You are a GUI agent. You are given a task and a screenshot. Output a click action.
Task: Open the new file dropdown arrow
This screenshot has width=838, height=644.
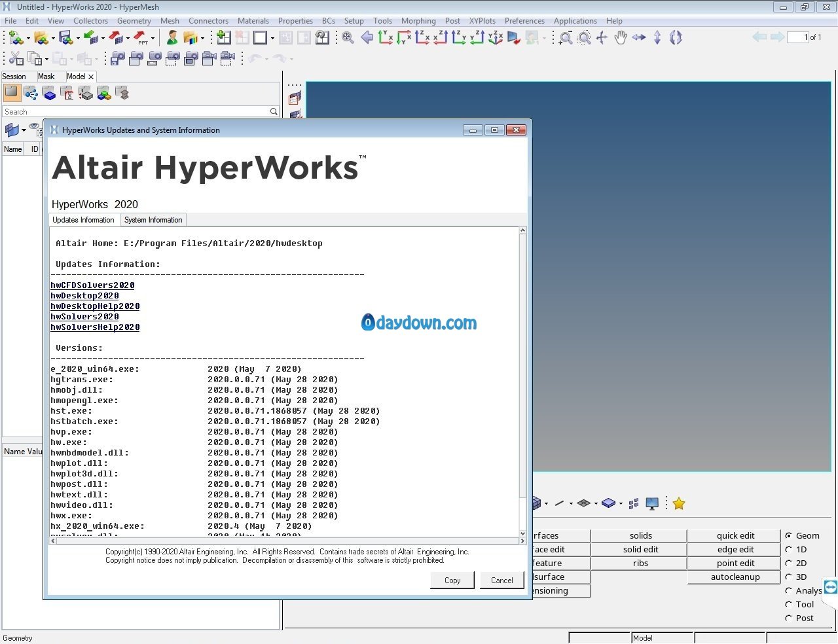click(27, 37)
